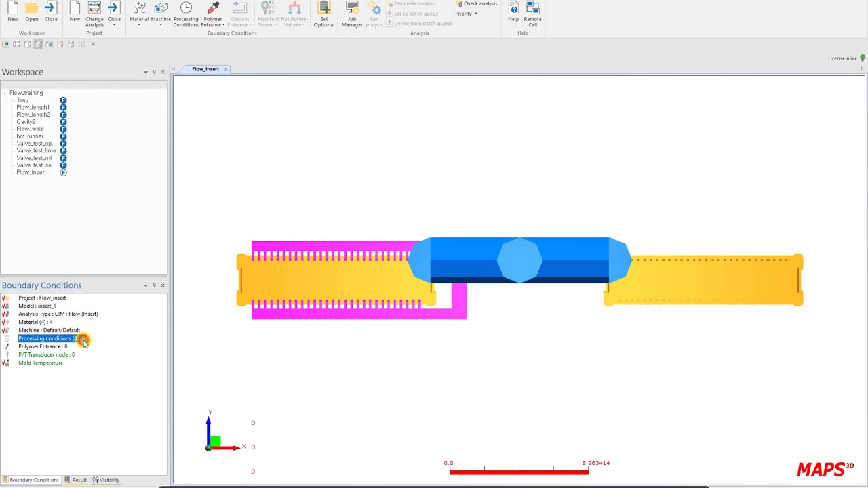Select the Tray project in Workspace
The image size is (868, 488).
click(22, 100)
